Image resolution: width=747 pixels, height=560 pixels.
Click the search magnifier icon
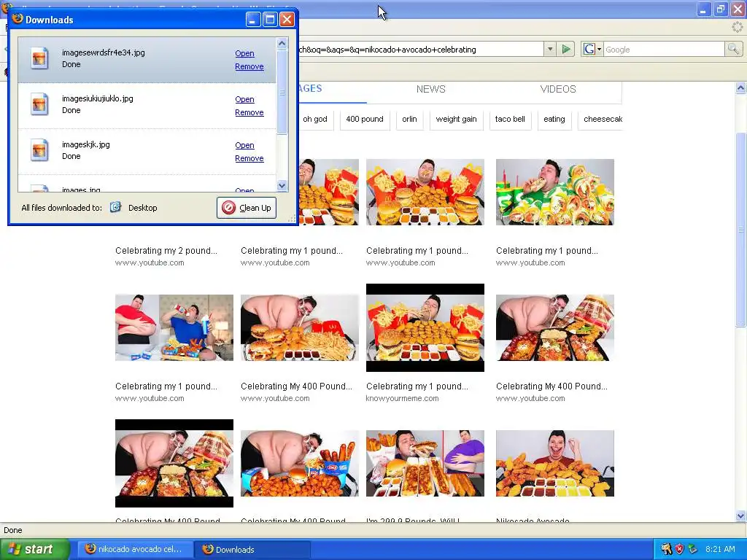point(733,49)
